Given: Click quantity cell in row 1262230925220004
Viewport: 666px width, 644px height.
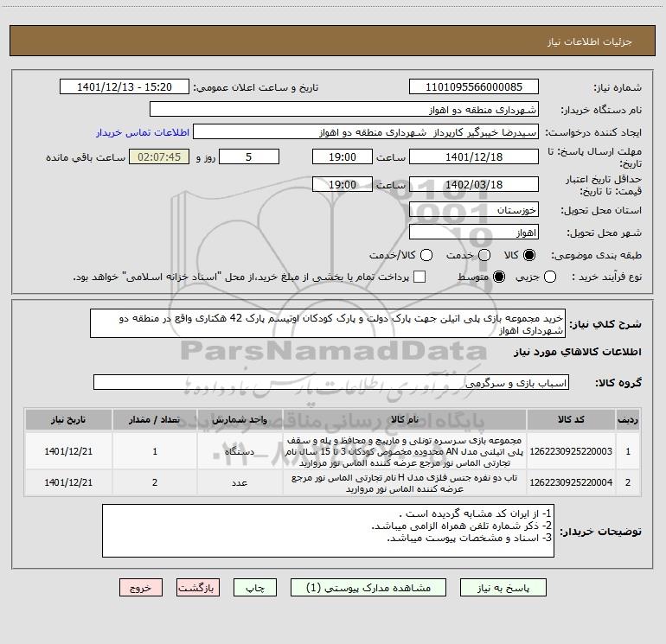Looking at the screenshot, I should tap(155, 482).
